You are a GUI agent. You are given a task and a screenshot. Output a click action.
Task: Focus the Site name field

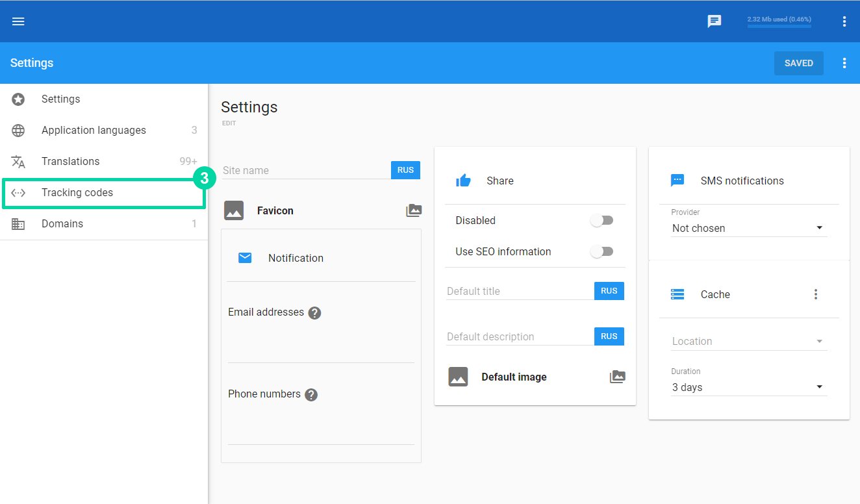point(306,170)
